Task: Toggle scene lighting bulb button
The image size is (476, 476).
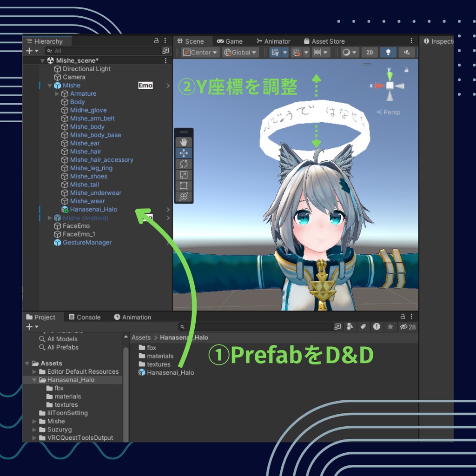Action: (x=388, y=52)
